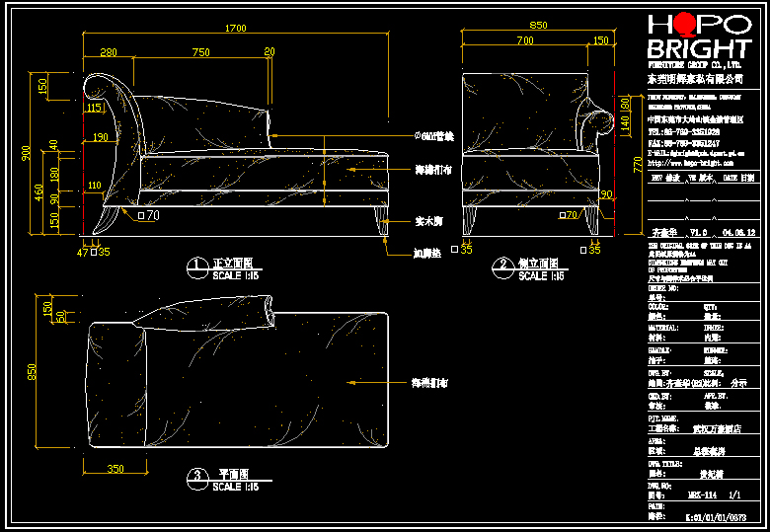Select the 180 vertical dimension
The image size is (770, 532).
[54, 175]
